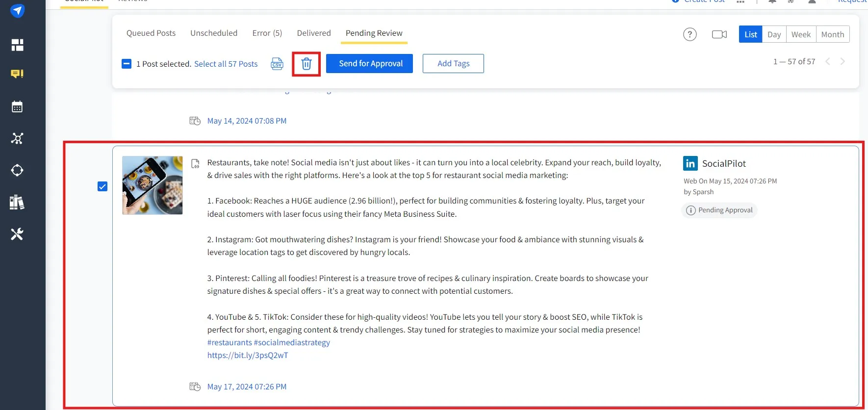Open the food photo post thumbnail
This screenshot has width=868, height=410.
[153, 185]
